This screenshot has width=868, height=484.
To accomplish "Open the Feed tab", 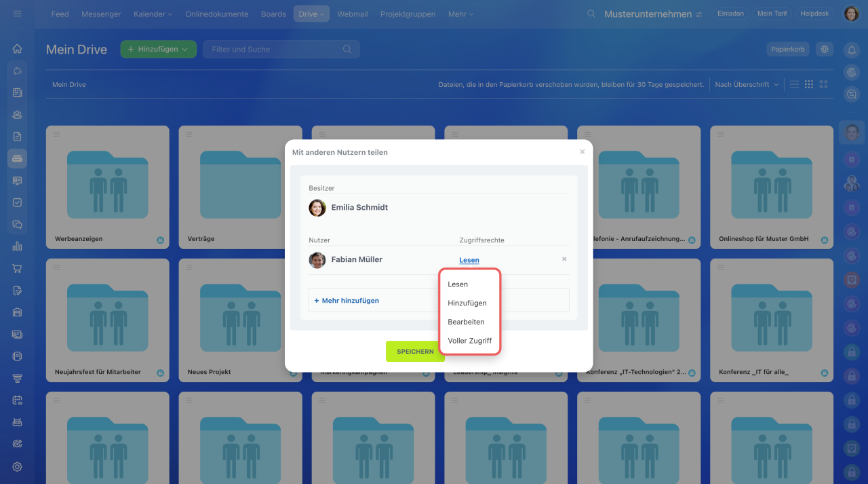I will [60, 14].
